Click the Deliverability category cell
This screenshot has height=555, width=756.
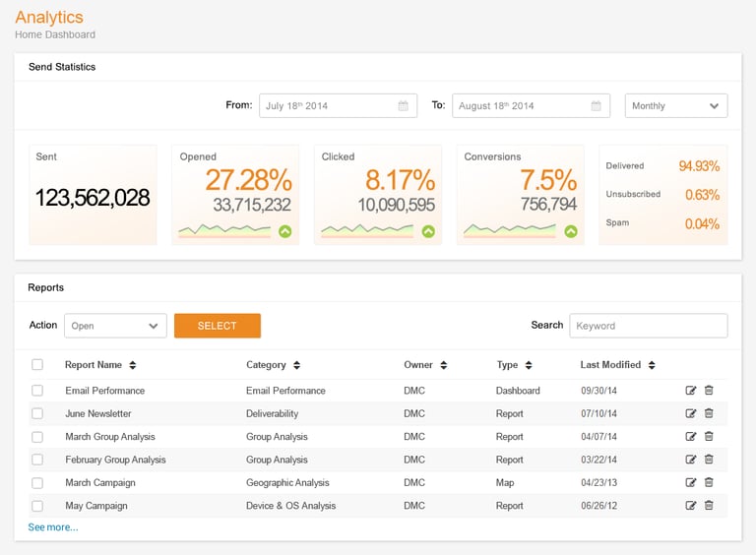tap(272, 414)
